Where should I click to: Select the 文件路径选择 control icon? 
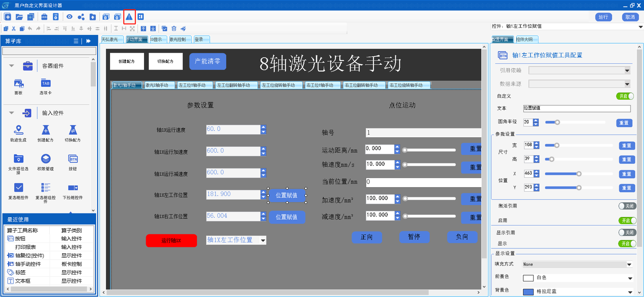coord(19,163)
